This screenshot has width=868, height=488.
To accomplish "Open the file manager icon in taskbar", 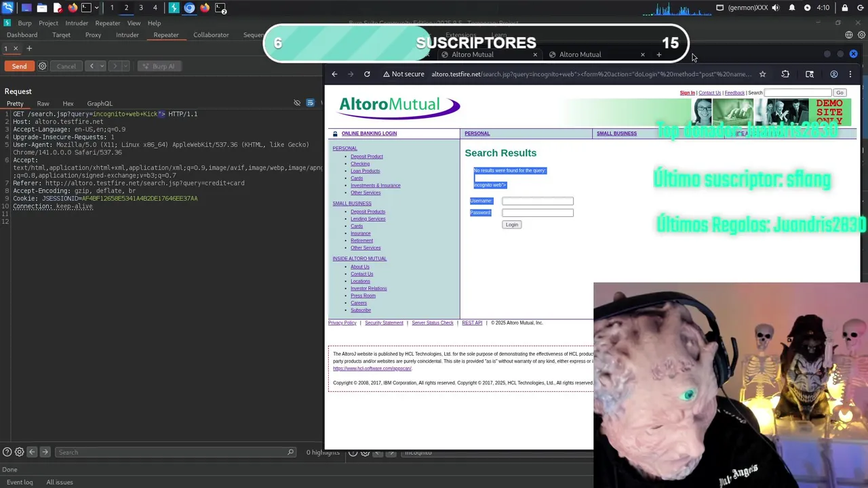I will (x=41, y=8).
